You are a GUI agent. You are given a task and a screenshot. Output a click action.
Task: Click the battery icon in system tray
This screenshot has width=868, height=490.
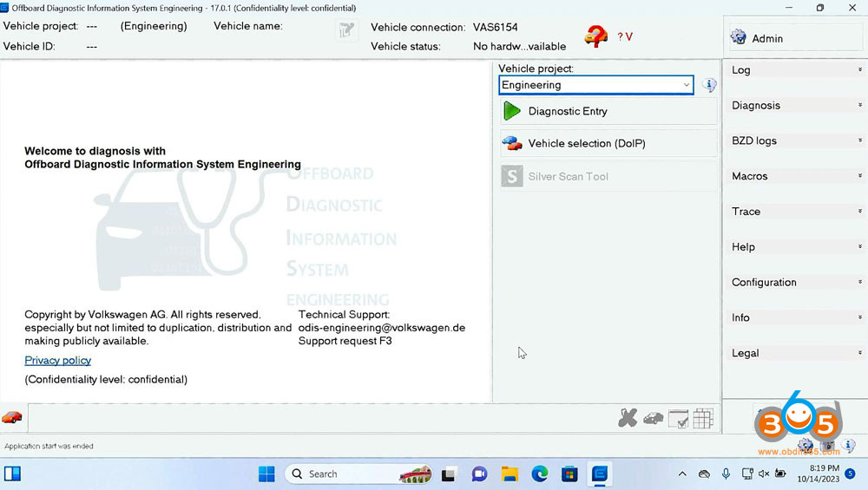point(780,474)
